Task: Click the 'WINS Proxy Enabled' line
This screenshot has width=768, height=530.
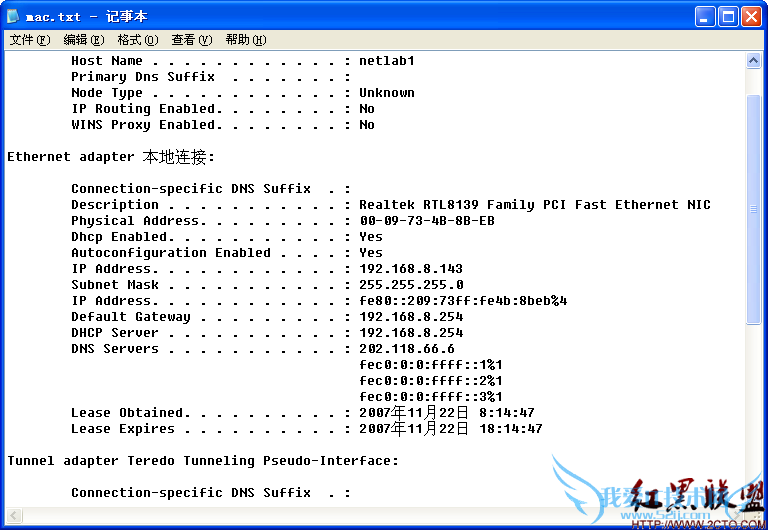Action: coord(223,125)
